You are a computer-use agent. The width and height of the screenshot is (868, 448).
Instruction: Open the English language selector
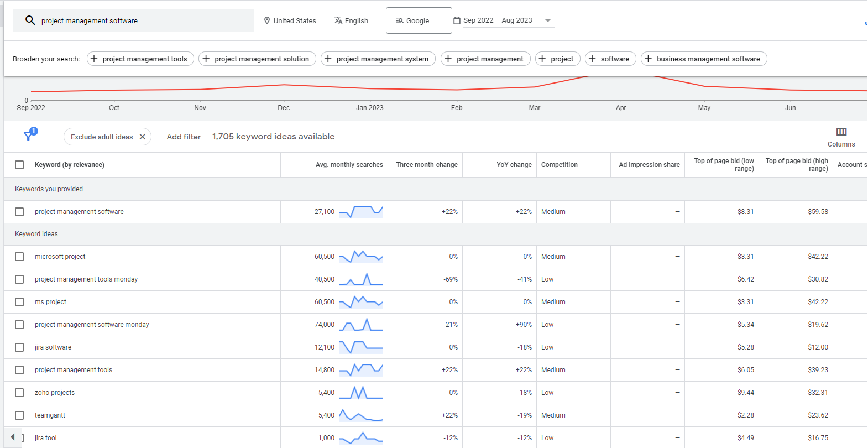pyautogui.click(x=351, y=20)
